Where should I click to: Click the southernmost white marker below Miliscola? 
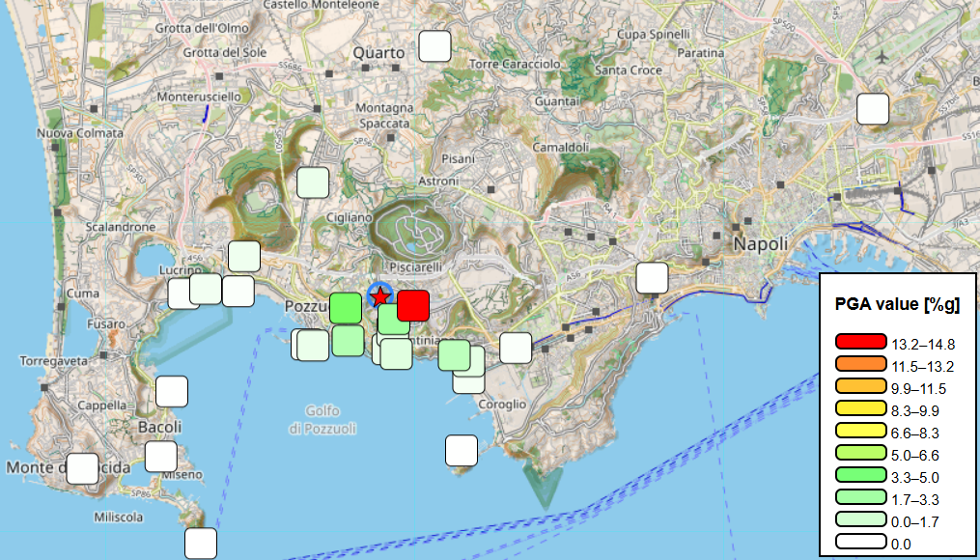(200, 545)
